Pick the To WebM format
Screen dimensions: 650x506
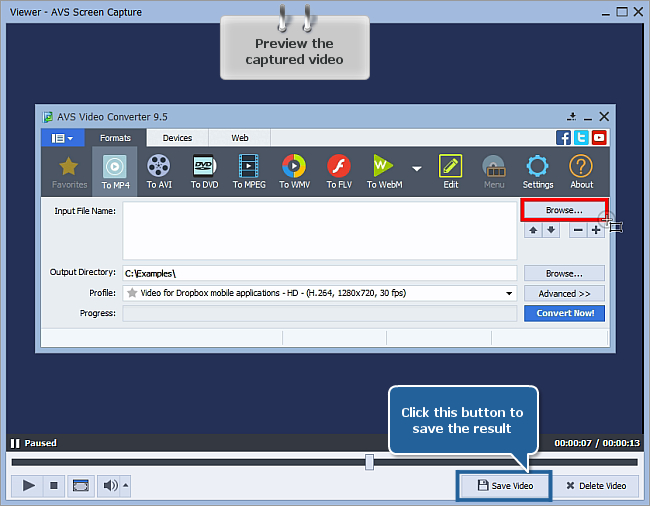(x=384, y=172)
